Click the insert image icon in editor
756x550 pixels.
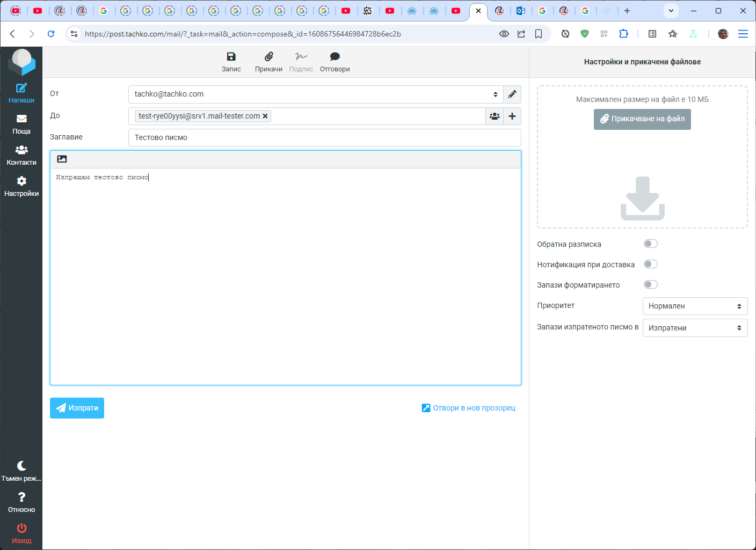click(x=62, y=159)
